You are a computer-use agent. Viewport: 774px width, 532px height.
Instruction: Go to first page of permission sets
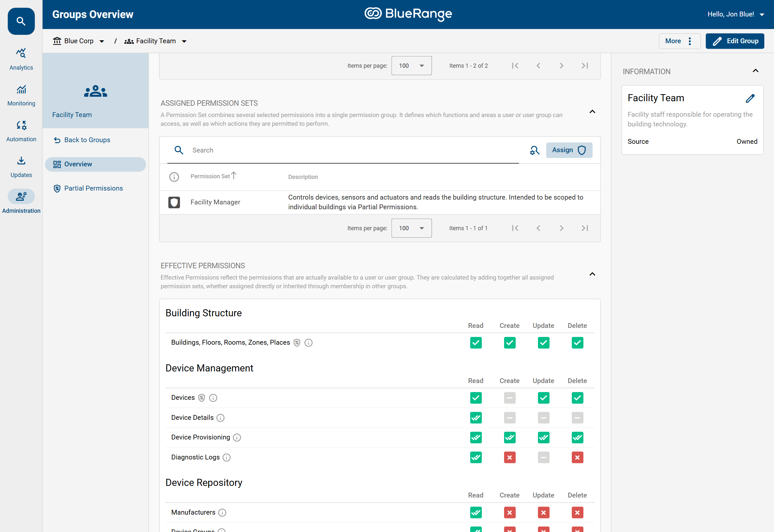pyautogui.click(x=515, y=228)
